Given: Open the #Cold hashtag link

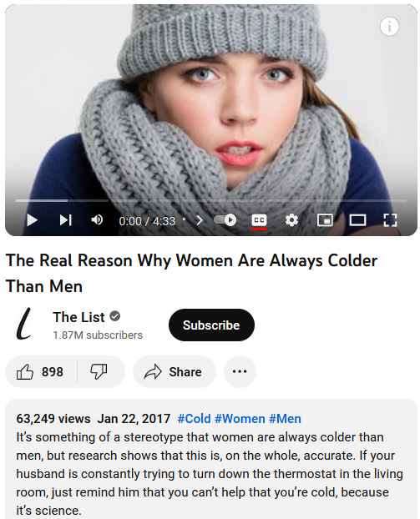Looking at the screenshot, I should pos(194,419).
